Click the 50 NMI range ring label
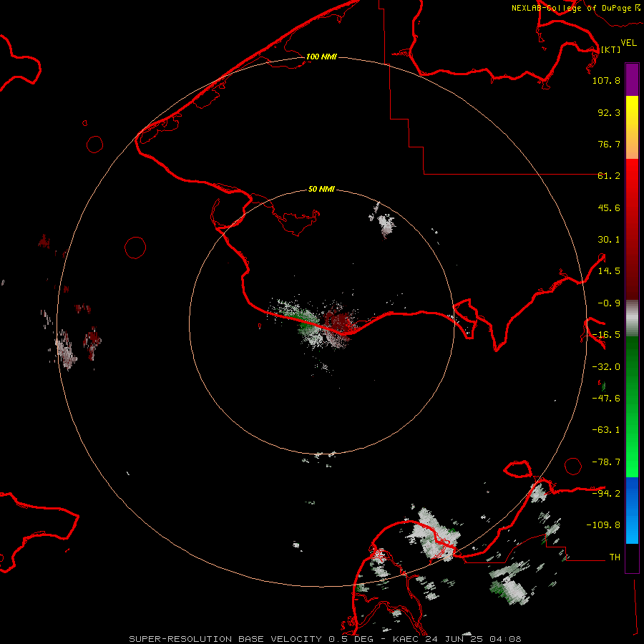Screen dimensions: 644x644 pos(321,190)
